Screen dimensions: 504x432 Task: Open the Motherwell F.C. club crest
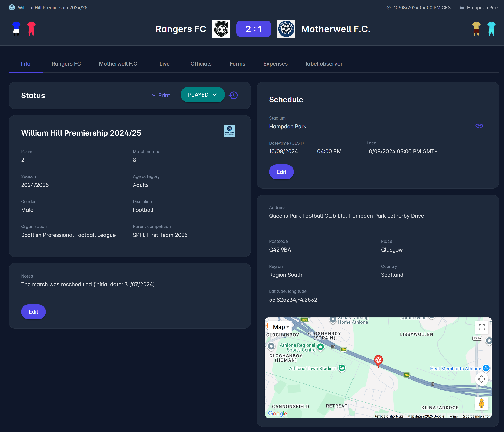click(x=286, y=29)
